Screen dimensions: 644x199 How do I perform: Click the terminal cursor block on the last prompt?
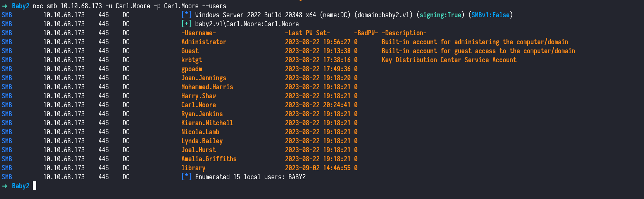click(35, 186)
